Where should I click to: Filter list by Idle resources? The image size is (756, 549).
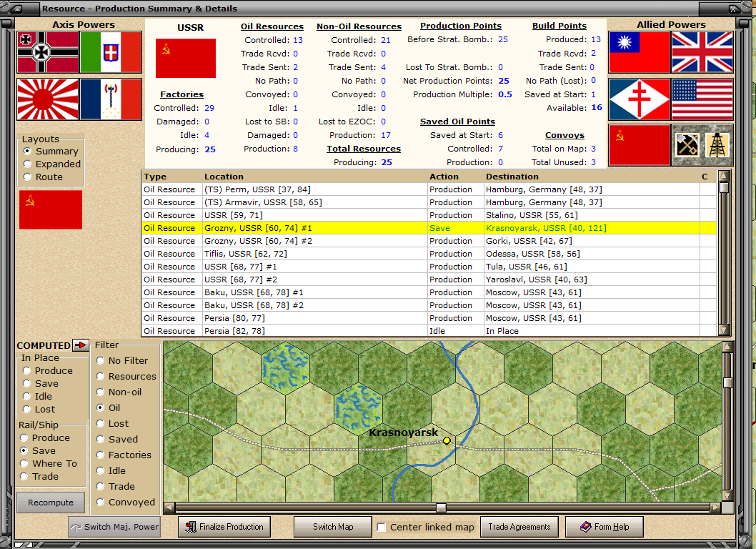(x=111, y=470)
